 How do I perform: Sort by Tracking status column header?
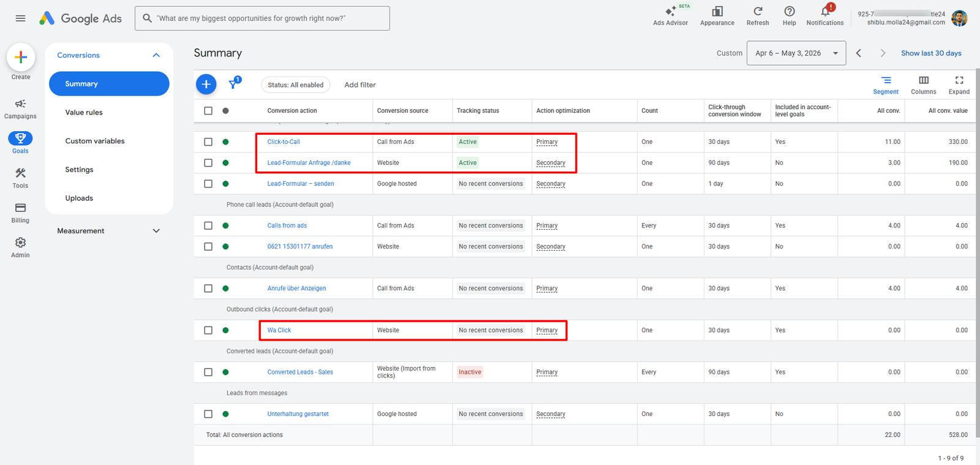(478, 111)
